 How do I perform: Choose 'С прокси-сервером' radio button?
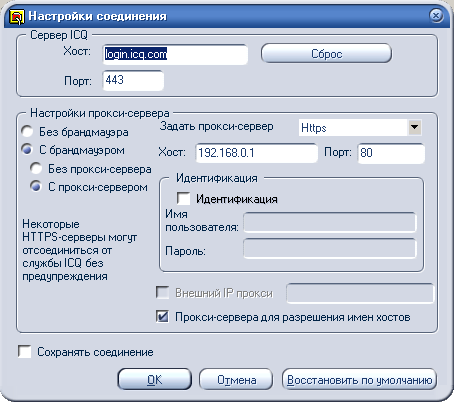(36, 186)
